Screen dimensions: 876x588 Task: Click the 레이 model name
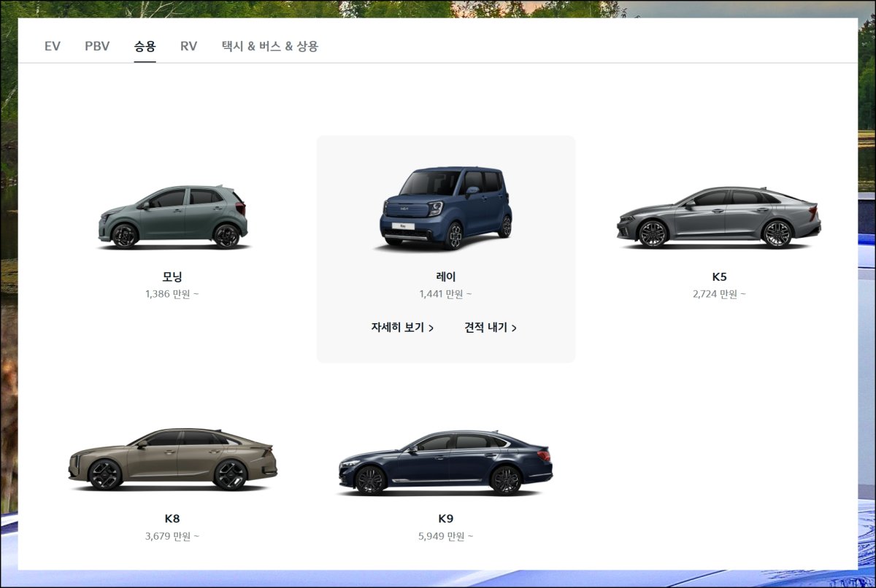[x=445, y=276]
